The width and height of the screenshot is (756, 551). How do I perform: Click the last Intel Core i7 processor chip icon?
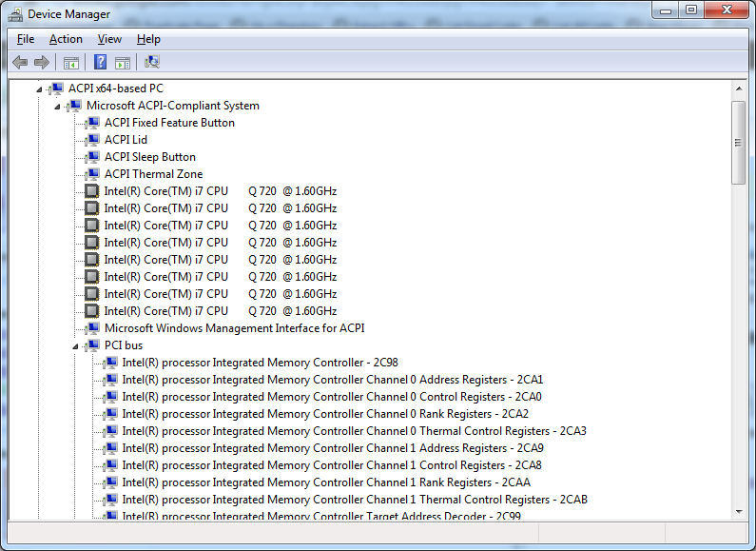[91, 311]
